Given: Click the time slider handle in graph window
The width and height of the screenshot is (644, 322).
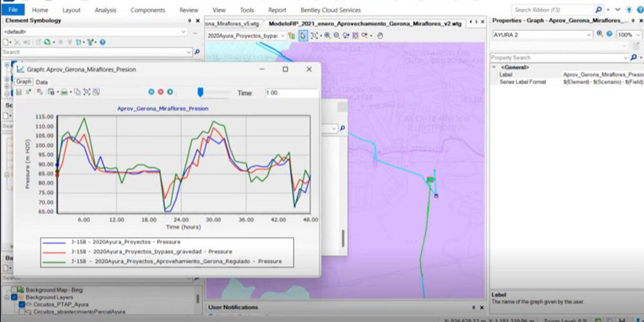Looking at the screenshot, I should (200, 92).
